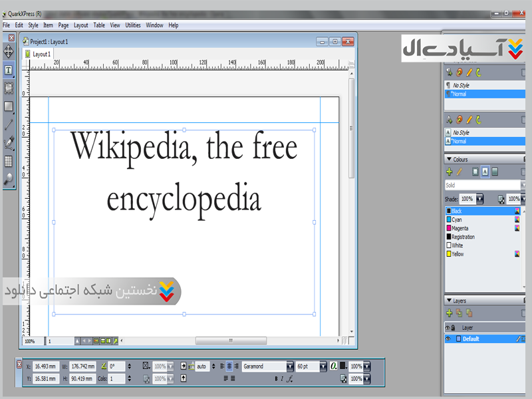The height and width of the screenshot is (399, 532).
Task: Open the Utilities menu
Action: point(133,25)
